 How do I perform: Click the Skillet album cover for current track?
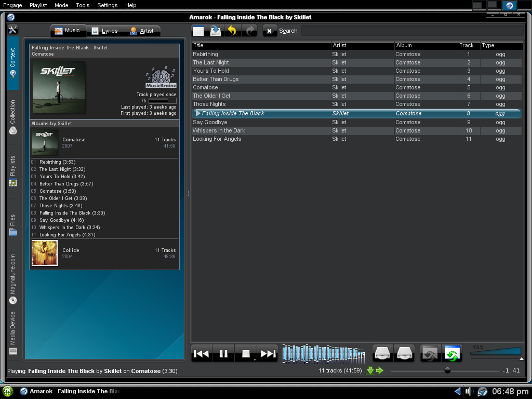tap(59, 87)
